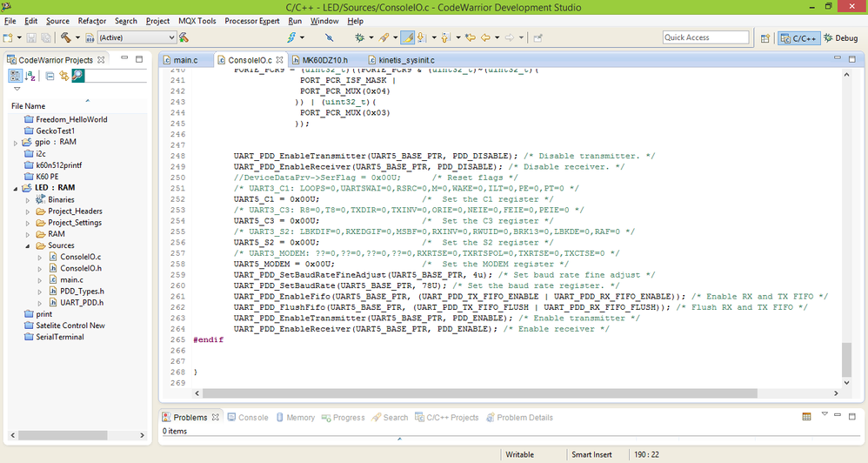Click the rocket launch icon in toolbar

384,37
